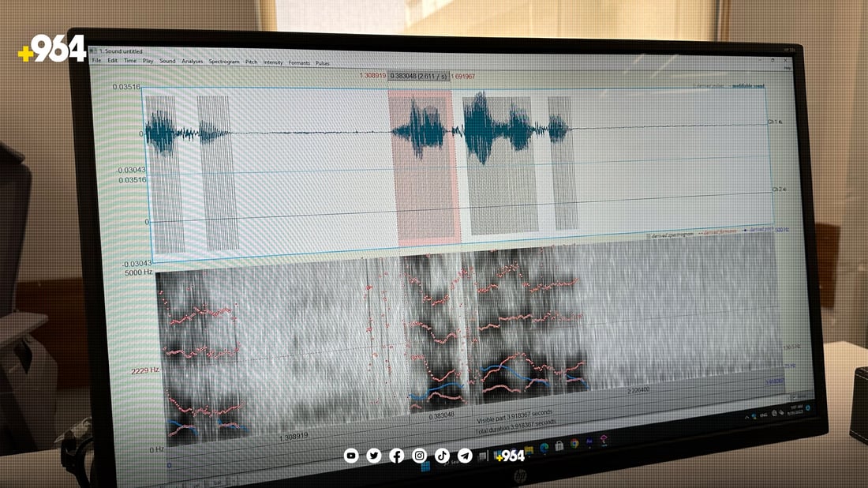Click the ENG language indicator in tray

pos(763,415)
